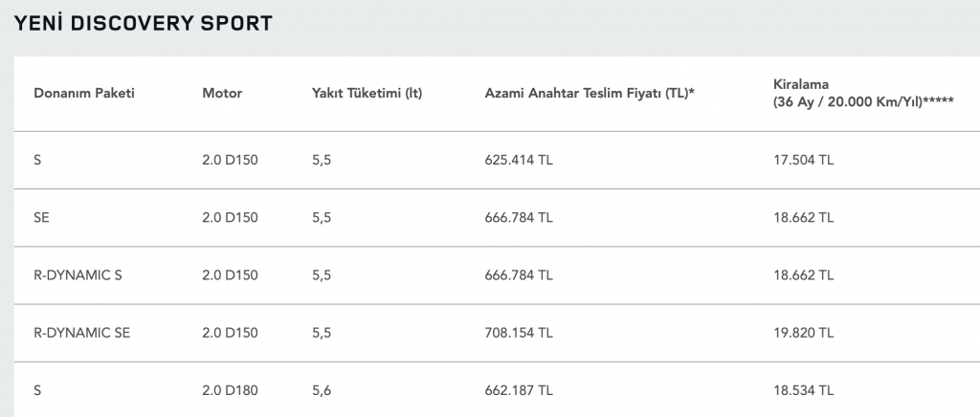980x417 pixels.
Task: Select the 19.820 TL rental price
Action: (x=803, y=333)
